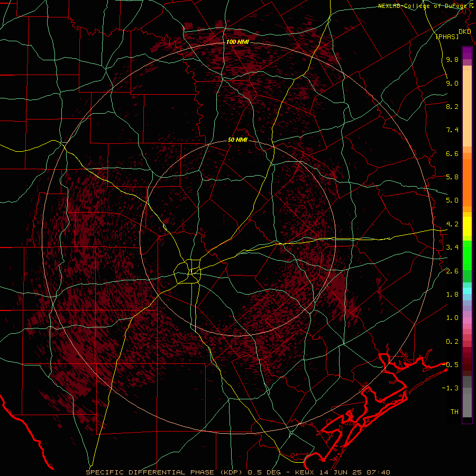Click the legend value '7.4'

click(452, 130)
